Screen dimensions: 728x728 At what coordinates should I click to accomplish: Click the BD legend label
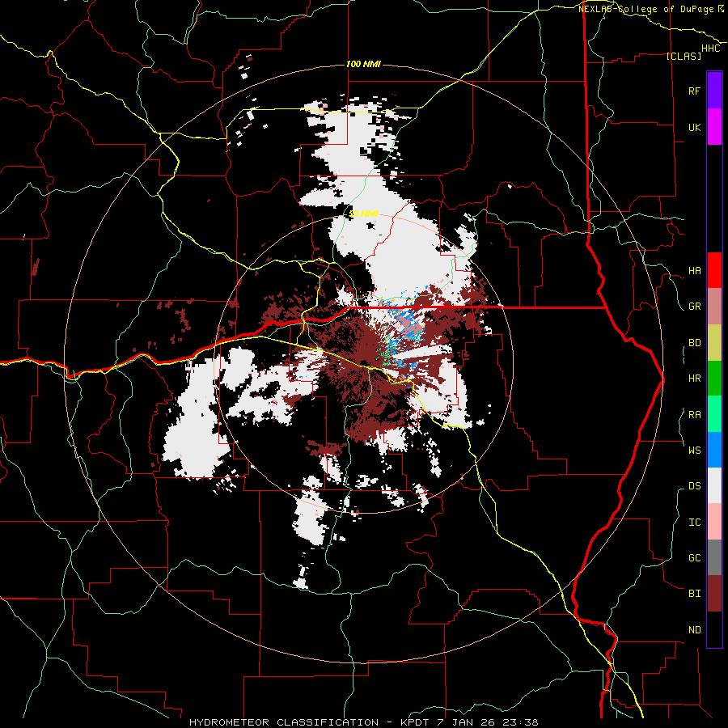click(694, 343)
